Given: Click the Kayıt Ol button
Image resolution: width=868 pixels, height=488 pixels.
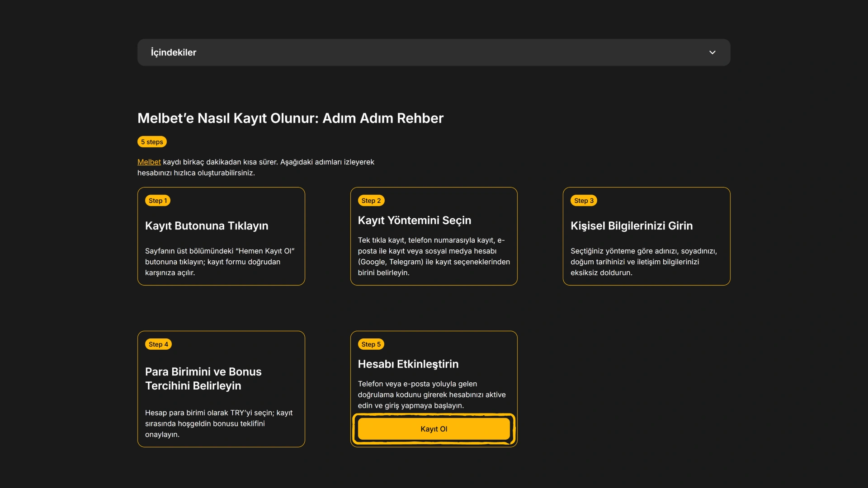Looking at the screenshot, I should pos(434,429).
